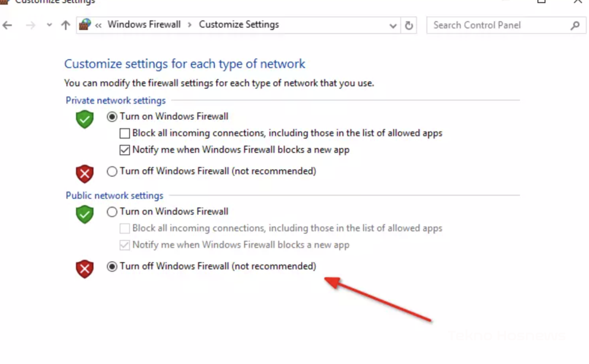The height and width of the screenshot is (364, 589).
Task: Click the red shield under Private network
Action: pos(85,174)
